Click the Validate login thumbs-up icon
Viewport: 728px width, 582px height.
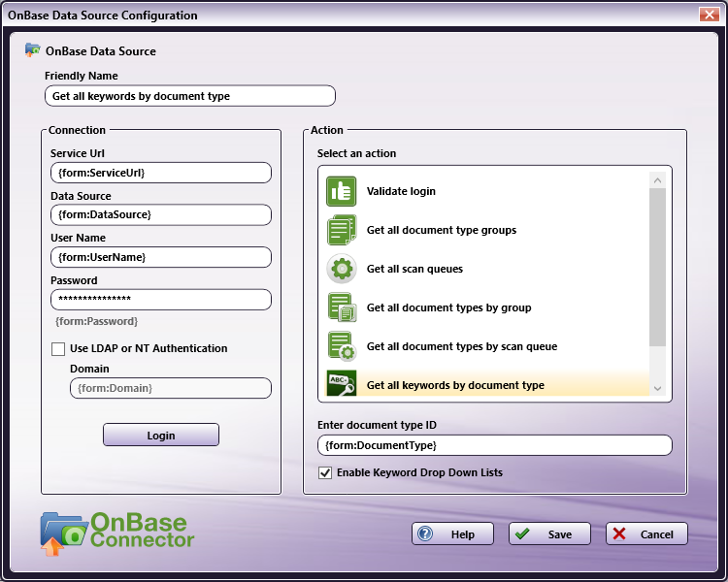tap(342, 191)
